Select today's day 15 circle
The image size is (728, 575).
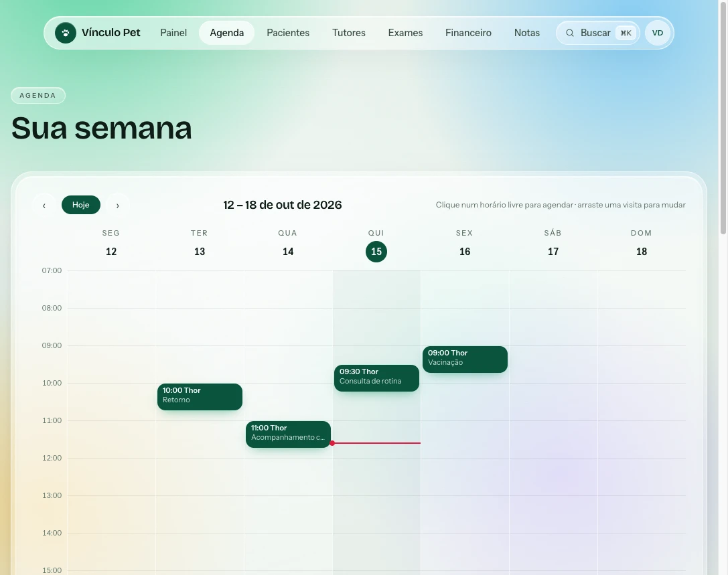[x=376, y=252]
